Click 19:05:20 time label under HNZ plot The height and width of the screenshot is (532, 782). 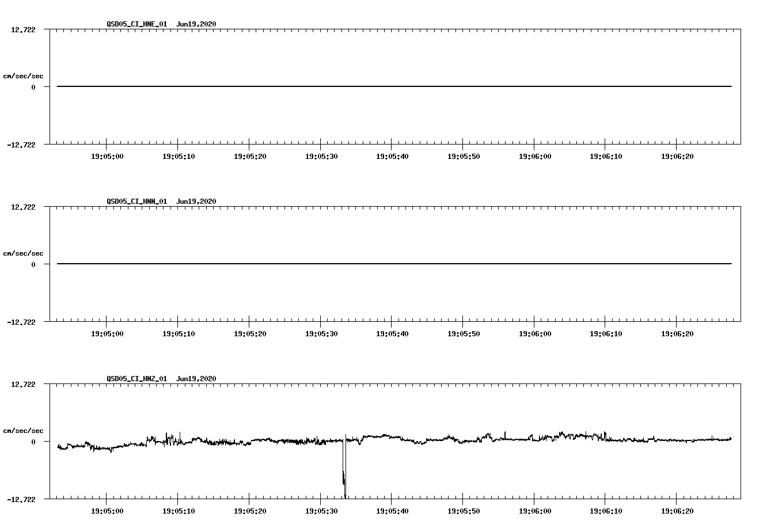pos(250,511)
